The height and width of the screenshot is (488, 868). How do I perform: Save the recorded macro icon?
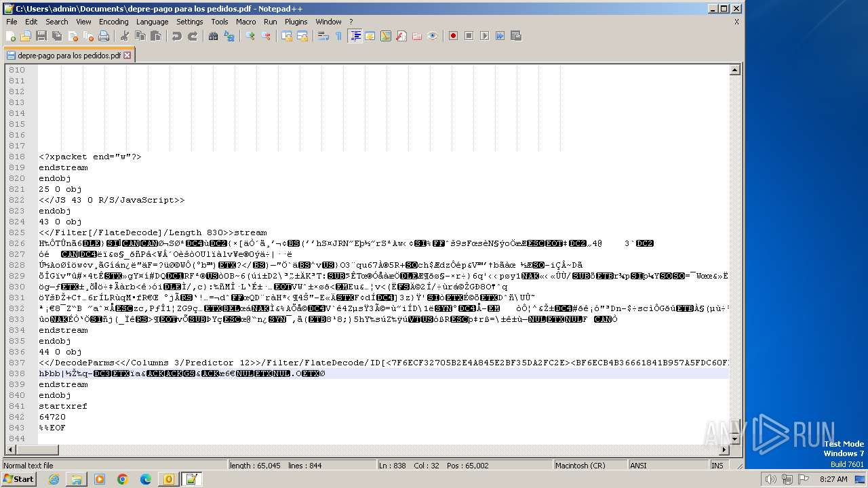(515, 36)
